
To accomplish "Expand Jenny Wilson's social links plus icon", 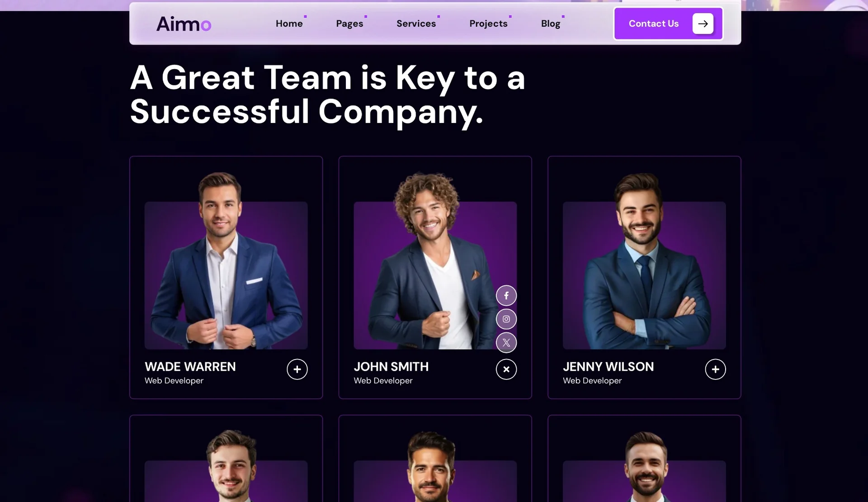I will click(x=715, y=369).
